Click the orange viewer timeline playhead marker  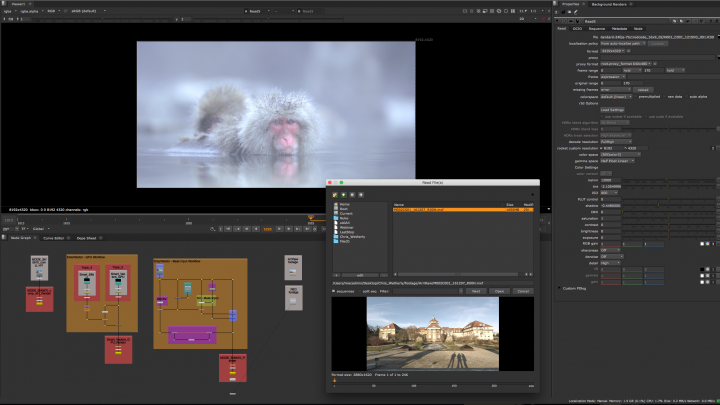pos(311,217)
